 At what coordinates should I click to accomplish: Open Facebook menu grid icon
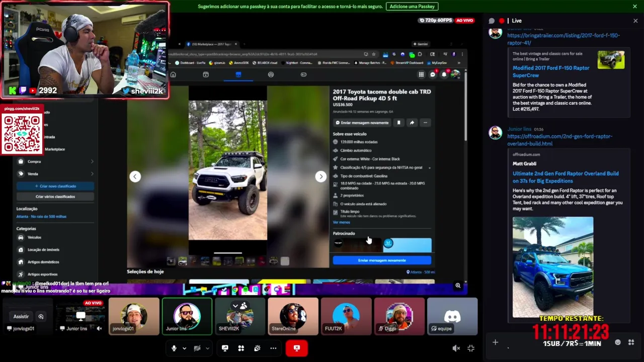point(421,74)
